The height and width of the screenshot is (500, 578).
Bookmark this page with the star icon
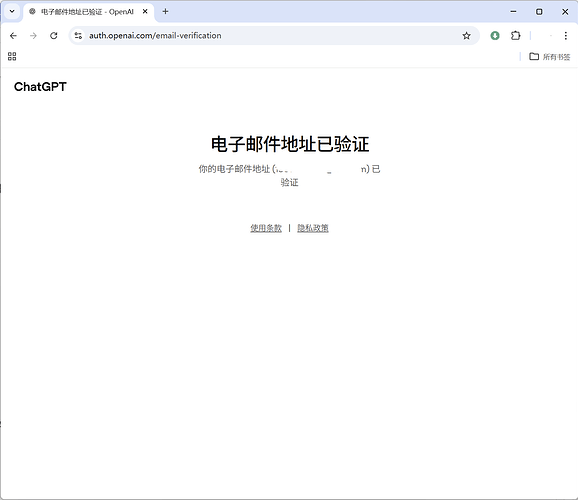(466, 36)
